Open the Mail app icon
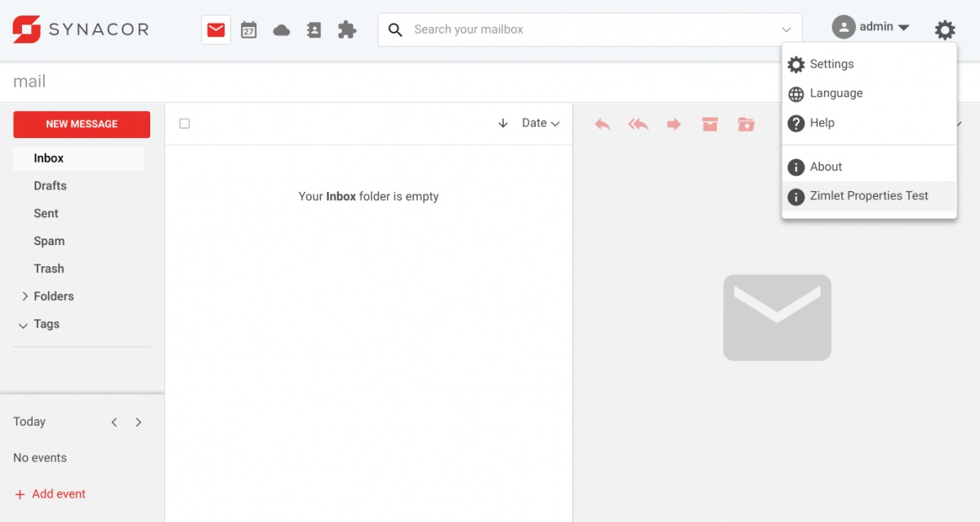Image resolution: width=980 pixels, height=522 pixels. (x=216, y=30)
